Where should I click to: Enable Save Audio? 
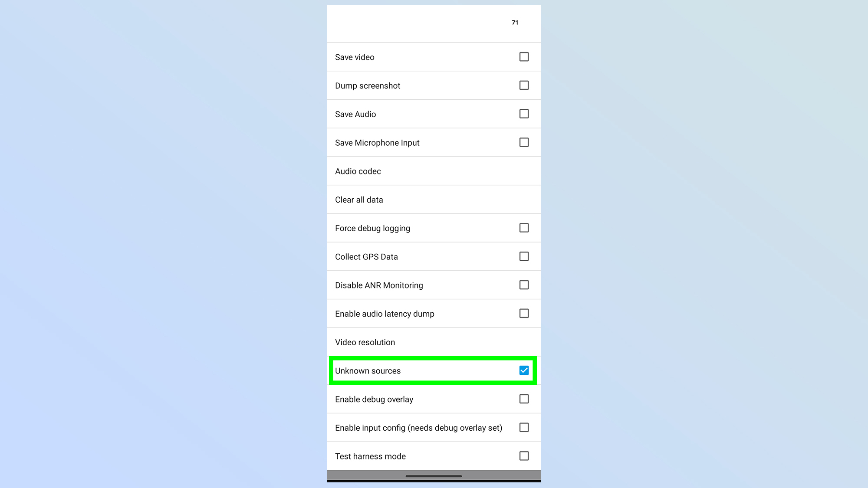point(524,114)
